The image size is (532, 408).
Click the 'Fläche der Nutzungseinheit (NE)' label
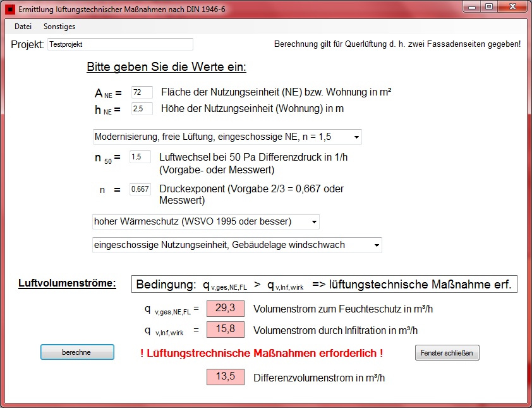pos(276,92)
